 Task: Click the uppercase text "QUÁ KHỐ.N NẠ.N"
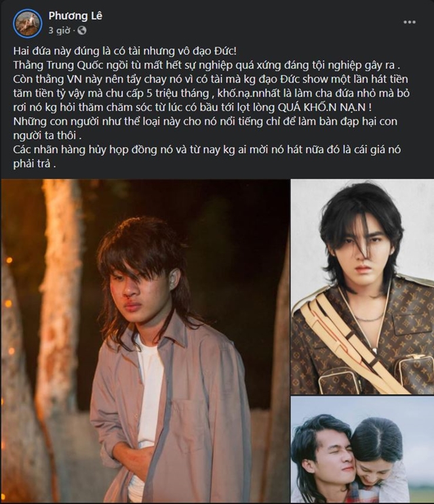322,108
